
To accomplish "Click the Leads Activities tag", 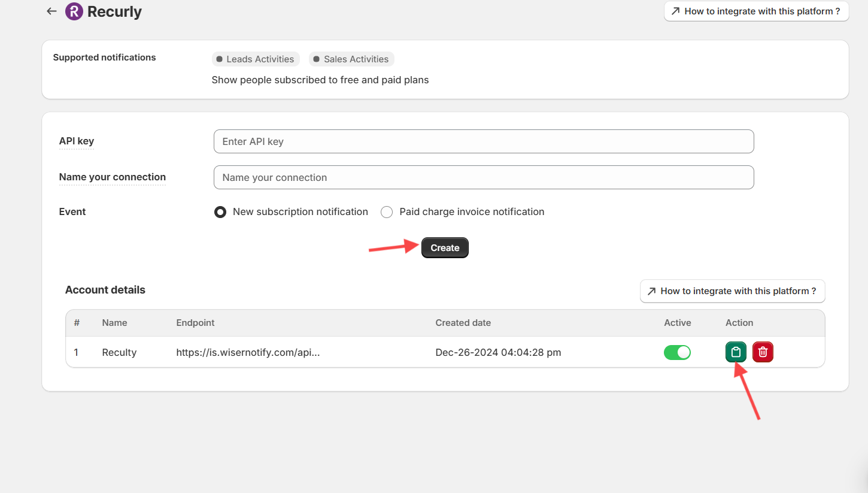I will pyautogui.click(x=256, y=59).
